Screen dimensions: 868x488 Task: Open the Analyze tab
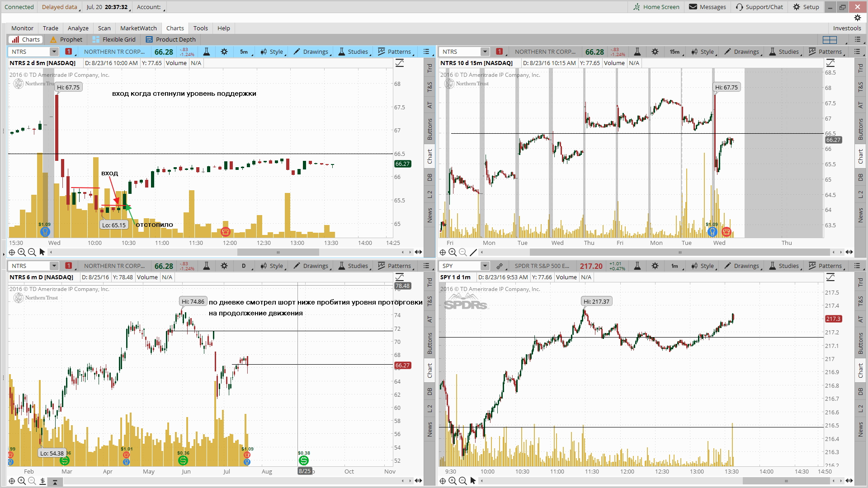point(78,28)
